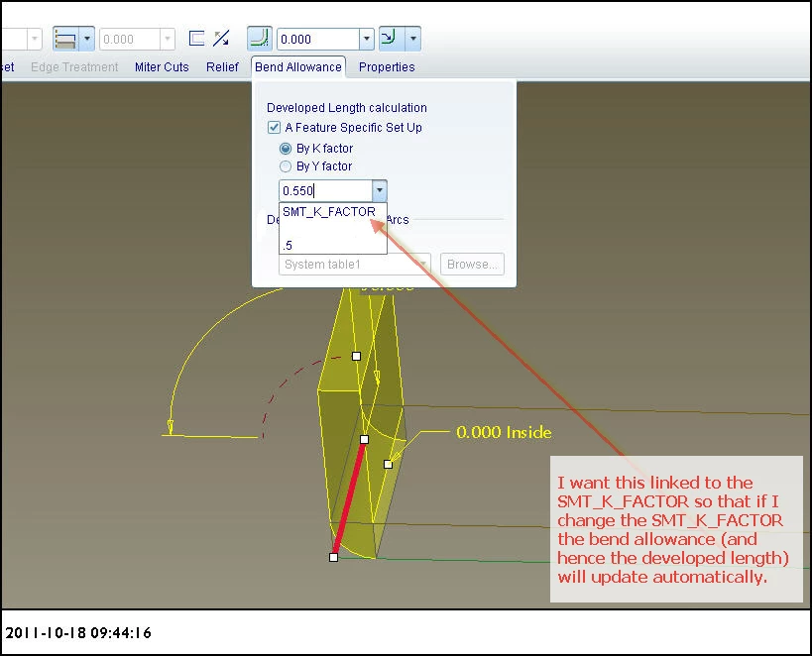Select the By K factor radio button
Viewport: 812px width, 656px height.
(286, 149)
